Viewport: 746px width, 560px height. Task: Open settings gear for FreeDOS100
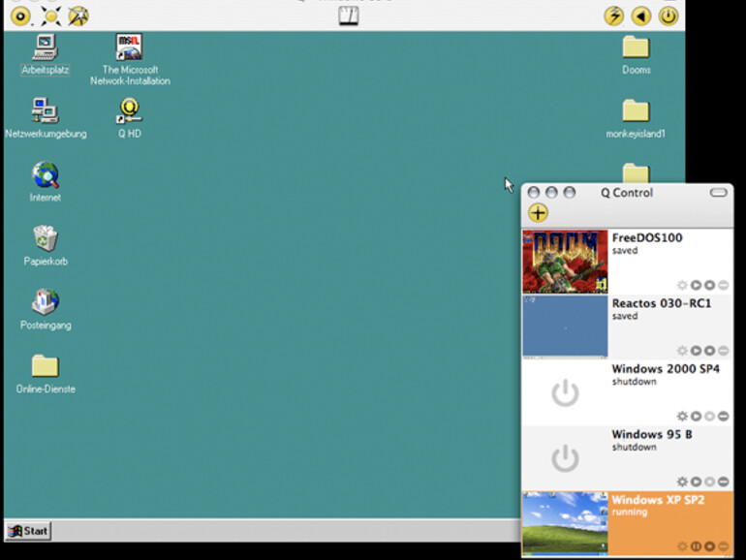tap(682, 286)
